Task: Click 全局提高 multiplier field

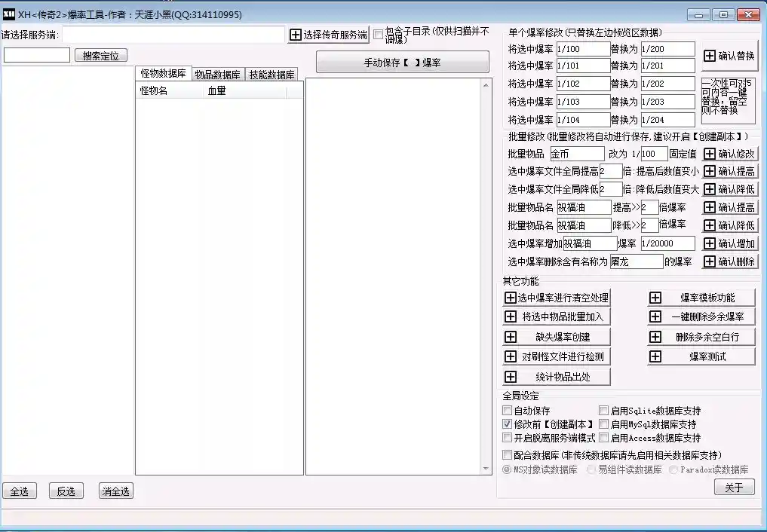Action: (610, 172)
